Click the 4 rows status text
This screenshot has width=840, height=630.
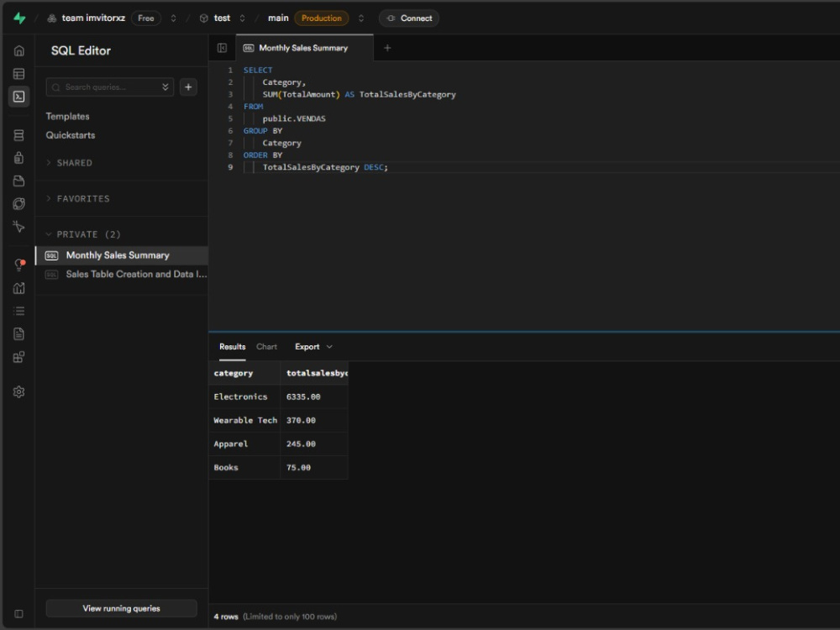click(225, 617)
